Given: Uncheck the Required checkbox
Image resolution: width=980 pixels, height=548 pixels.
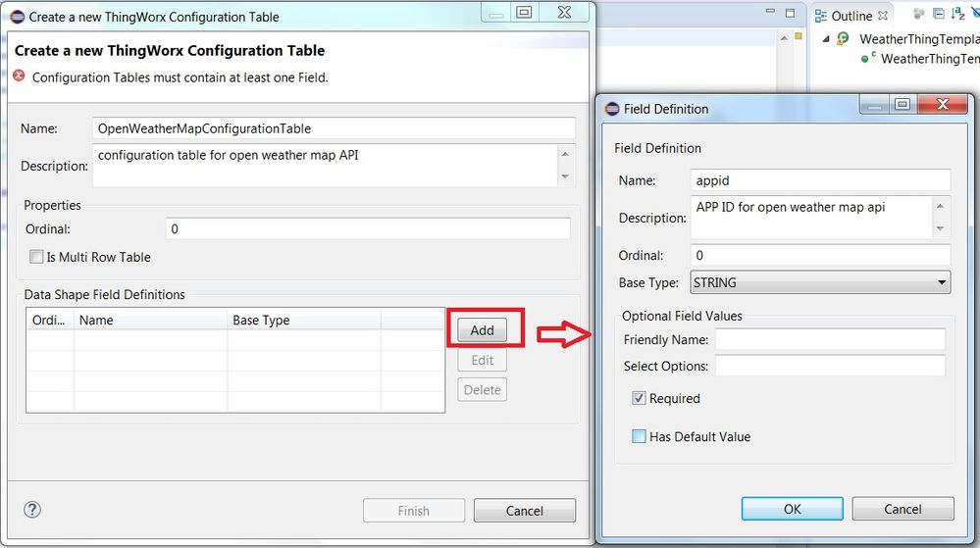Looking at the screenshot, I should [x=639, y=398].
